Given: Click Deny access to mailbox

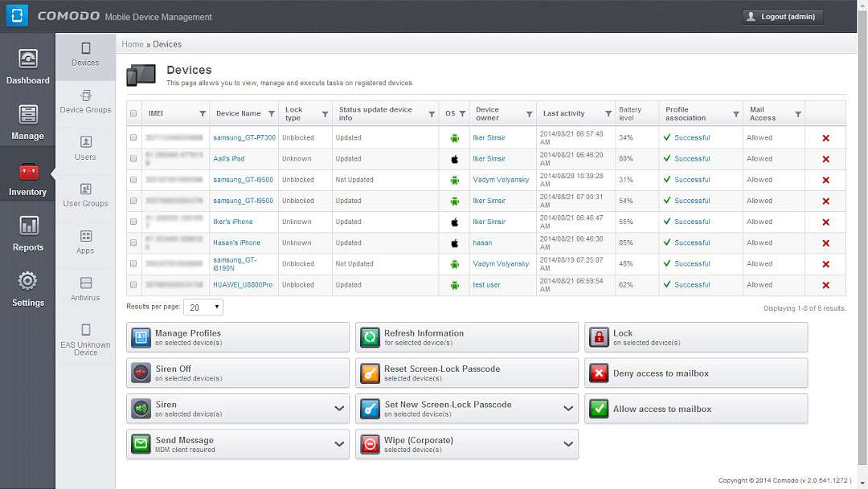Looking at the screenshot, I should click(696, 373).
